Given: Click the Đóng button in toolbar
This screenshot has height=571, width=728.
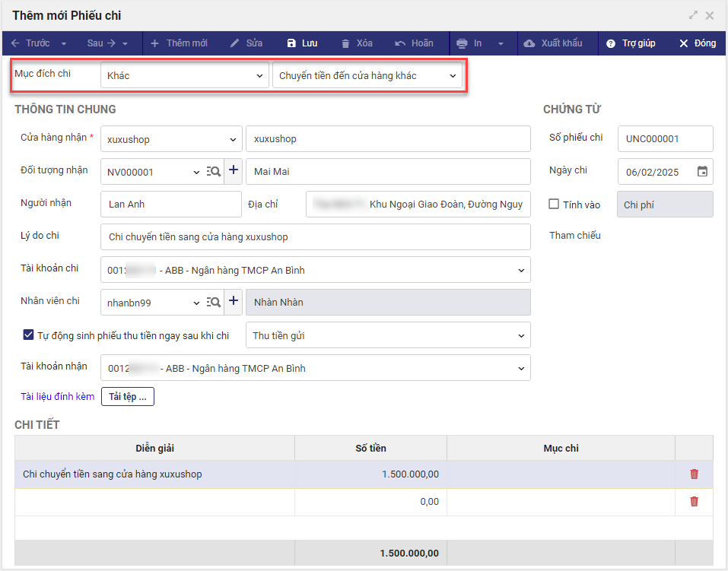Looking at the screenshot, I should pyautogui.click(x=698, y=43).
